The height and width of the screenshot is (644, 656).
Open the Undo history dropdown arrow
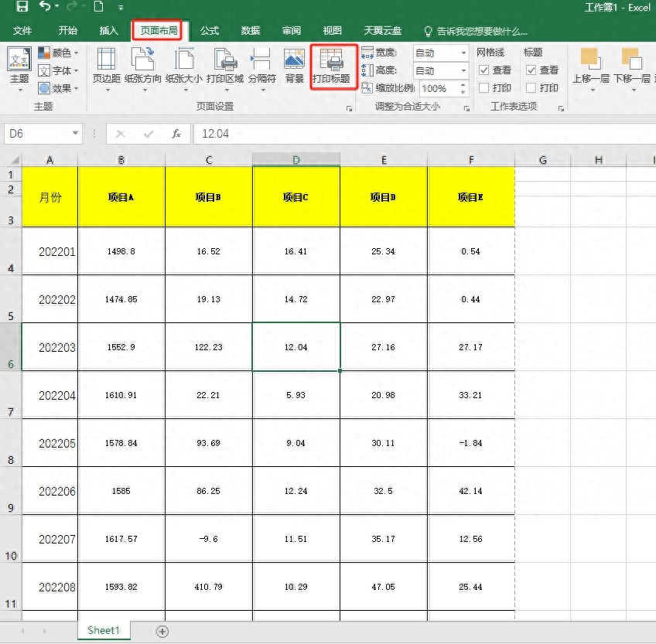click(x=57, y=6)
